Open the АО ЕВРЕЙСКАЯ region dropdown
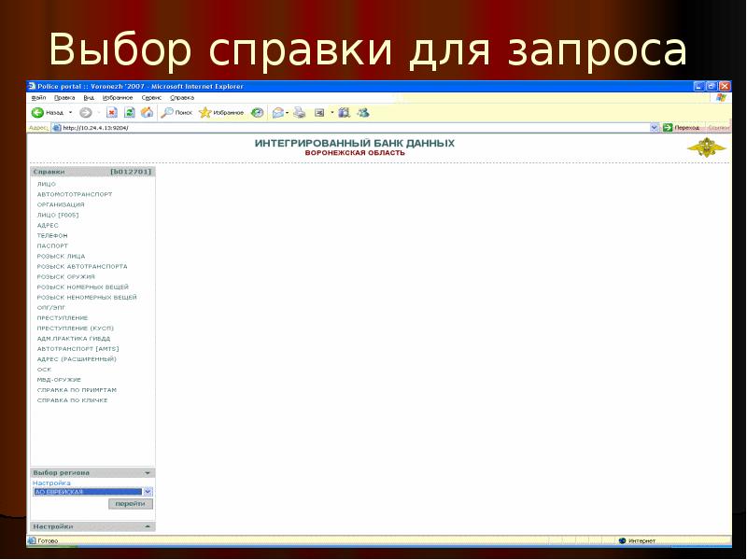The width and height of the screenshot is (747, 560). (149, 490)
